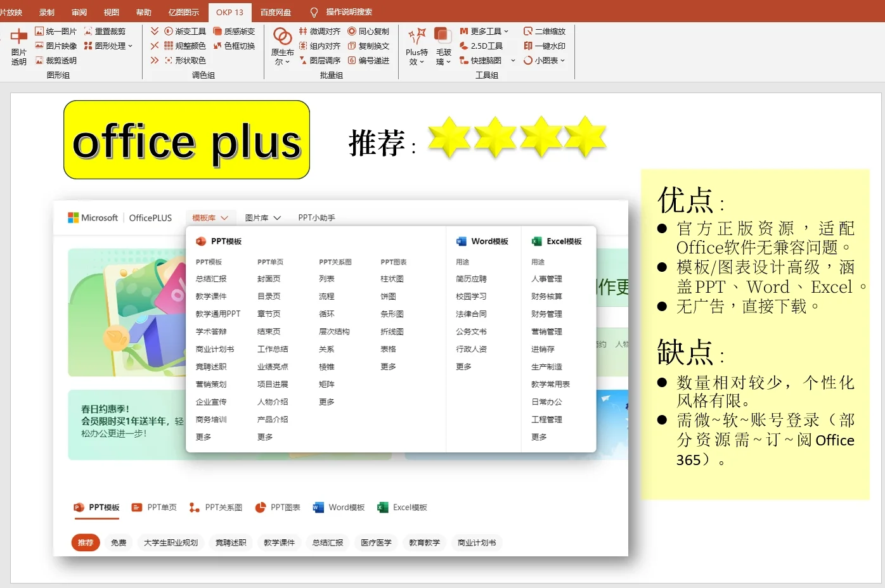Click the 同心复制 concentric copy tool
This screenshot has height=588, width=885.
click(369, 30)
